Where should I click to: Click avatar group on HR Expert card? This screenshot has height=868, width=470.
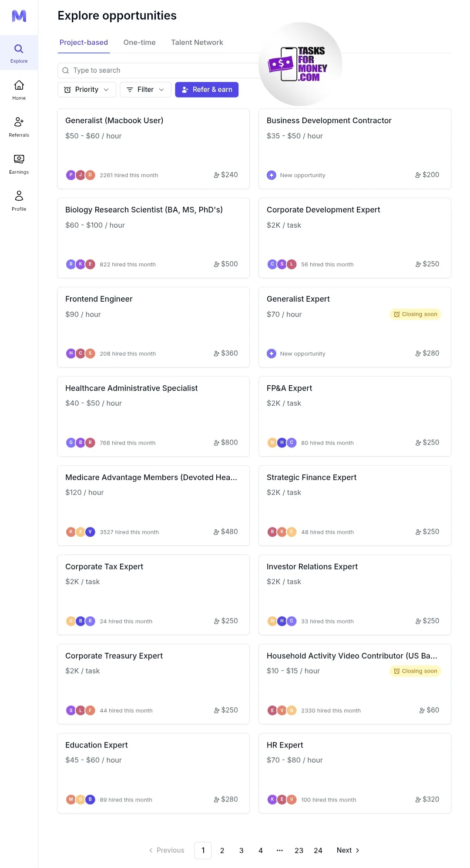282,800
